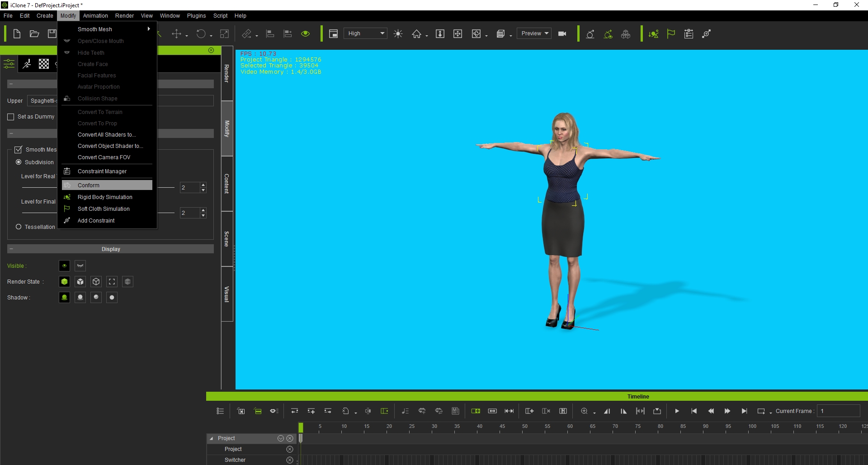Click the Mini Viewport toolbar icon
The width and height of the screenshot is (868, 465).
click(333, 34)
